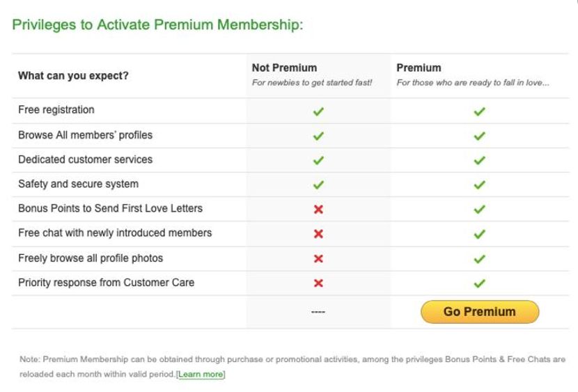Select the Not Premium column heading
Screen dimensions: 578x392
284,68
